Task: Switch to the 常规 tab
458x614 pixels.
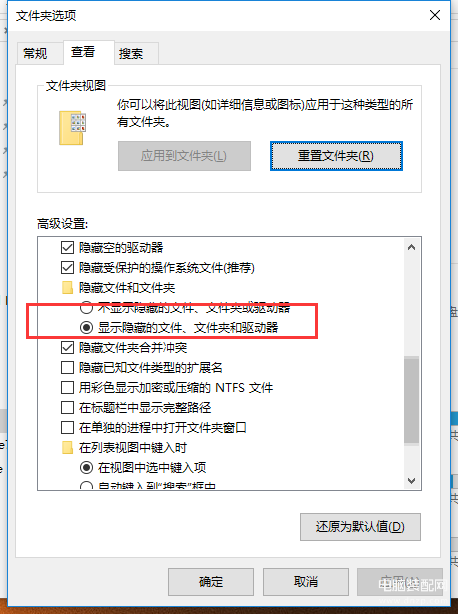Action: pyautogui.click(x=35, y=53)
